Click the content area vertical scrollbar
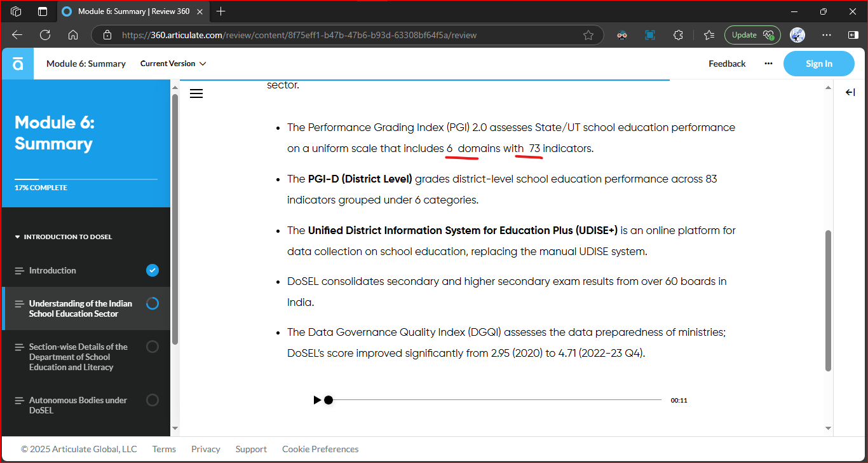Screen dimensions: 868x463 click(x=828, y=301)
